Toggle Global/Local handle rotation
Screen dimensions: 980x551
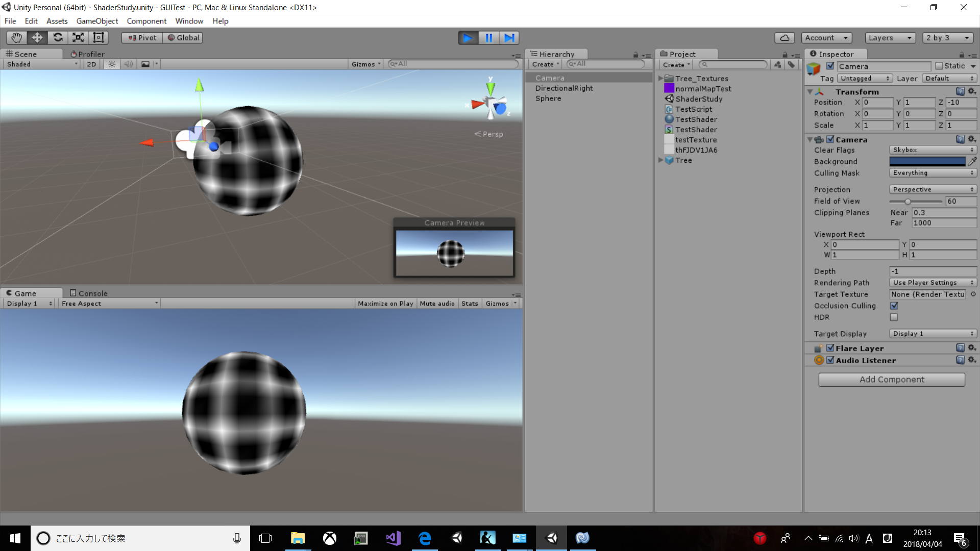[183, 38]
